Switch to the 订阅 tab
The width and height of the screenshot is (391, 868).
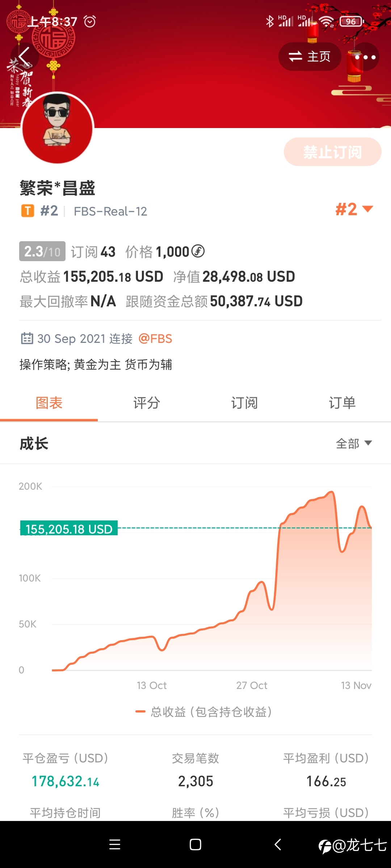click(x=244, y=403)
